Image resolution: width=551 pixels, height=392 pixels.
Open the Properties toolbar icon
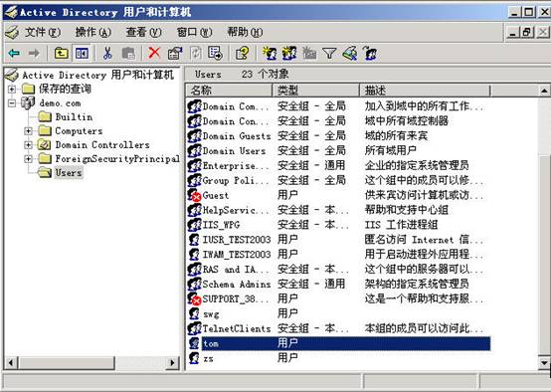pos(175,54)
